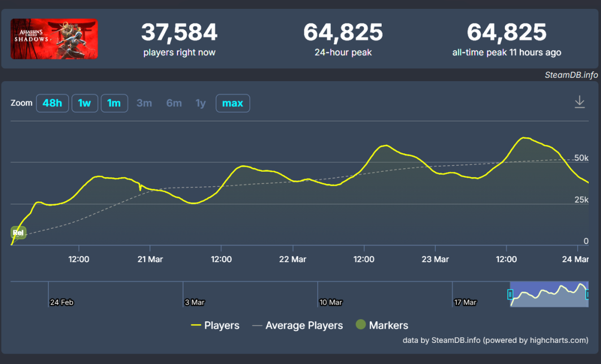
Task: Click the 37,584 players right now value
Action: pos(179,32)
